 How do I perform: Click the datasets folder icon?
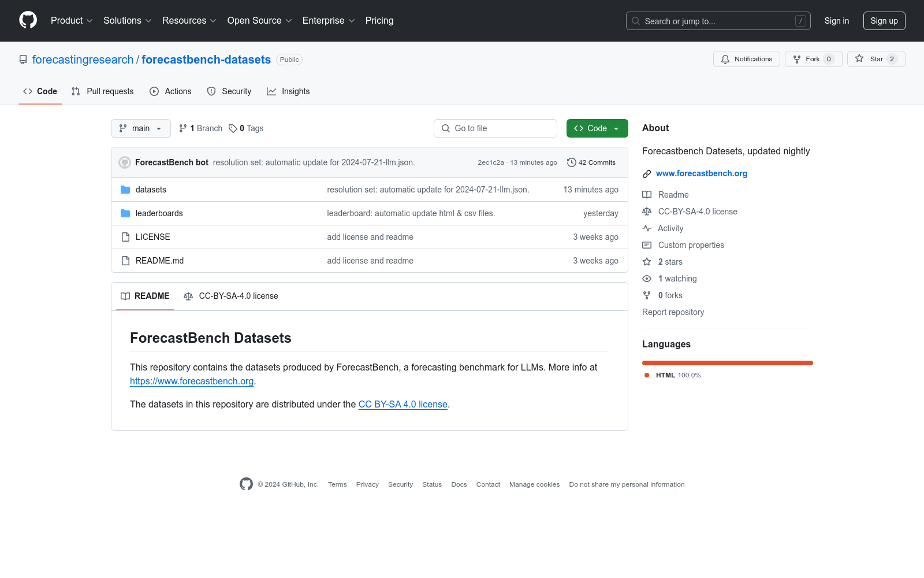[x=125, y=190]
